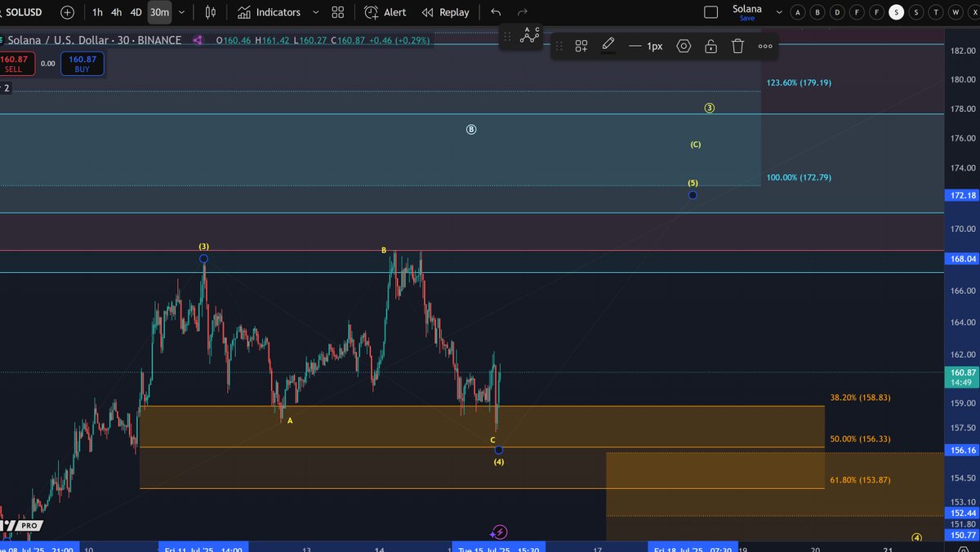Grab the drawing properties toolbar handle

(559, 47)
